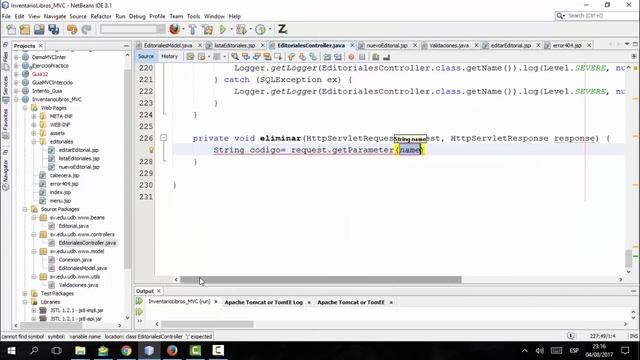
Task: Click the New File toolbar icon
Action: [11, 29]
